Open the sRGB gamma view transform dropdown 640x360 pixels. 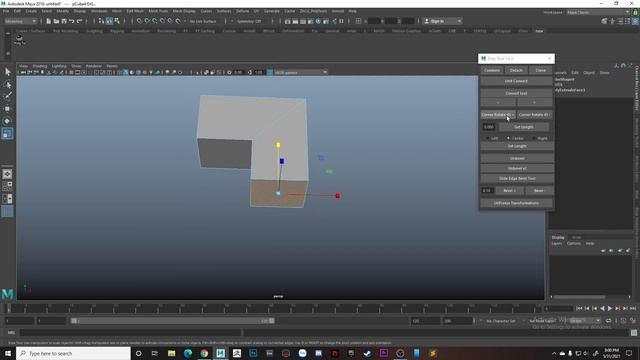pos(300,72)
